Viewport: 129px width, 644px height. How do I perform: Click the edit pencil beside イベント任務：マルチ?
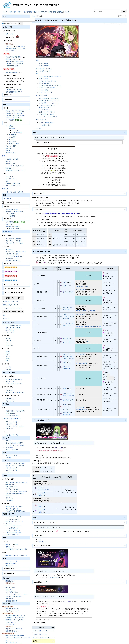point(50,420)
